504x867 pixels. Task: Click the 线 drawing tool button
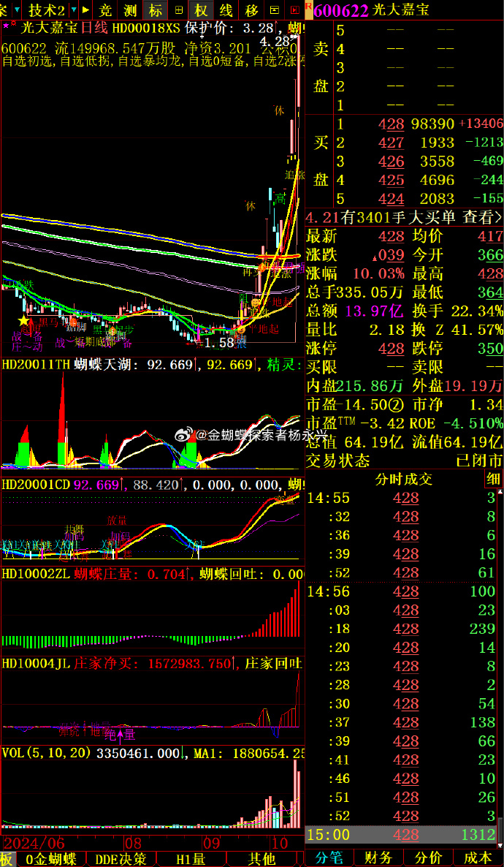coord(226,10)
